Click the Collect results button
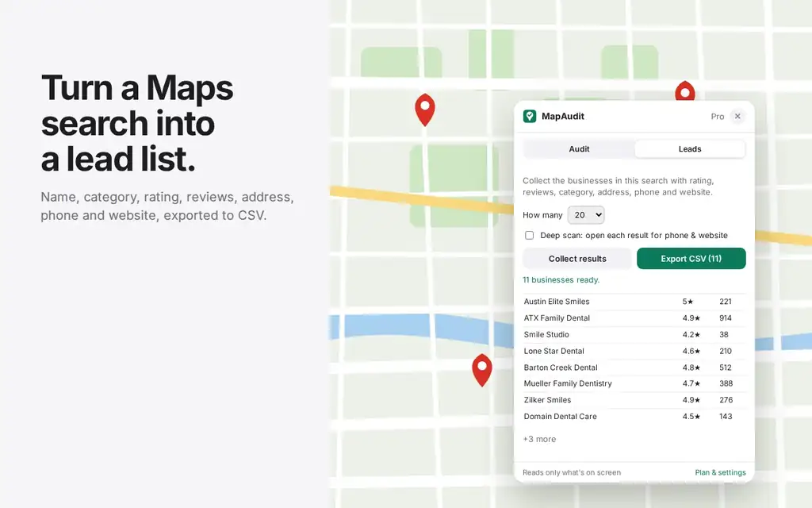Screen dimensions: 812x508 point(577,259)
